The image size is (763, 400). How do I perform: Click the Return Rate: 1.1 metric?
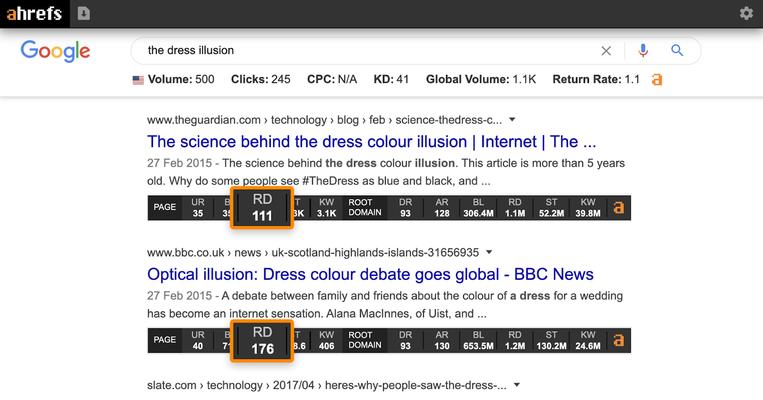[x=596, y=79]
